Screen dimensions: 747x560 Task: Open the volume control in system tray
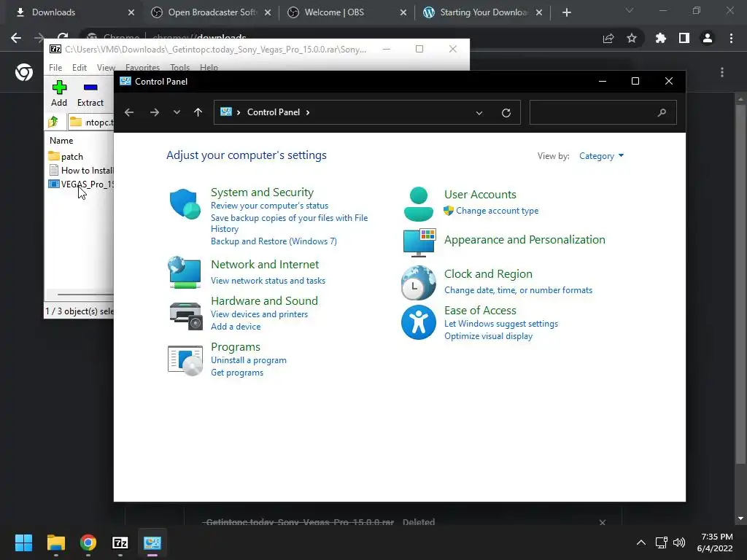(x=679, y=542)
